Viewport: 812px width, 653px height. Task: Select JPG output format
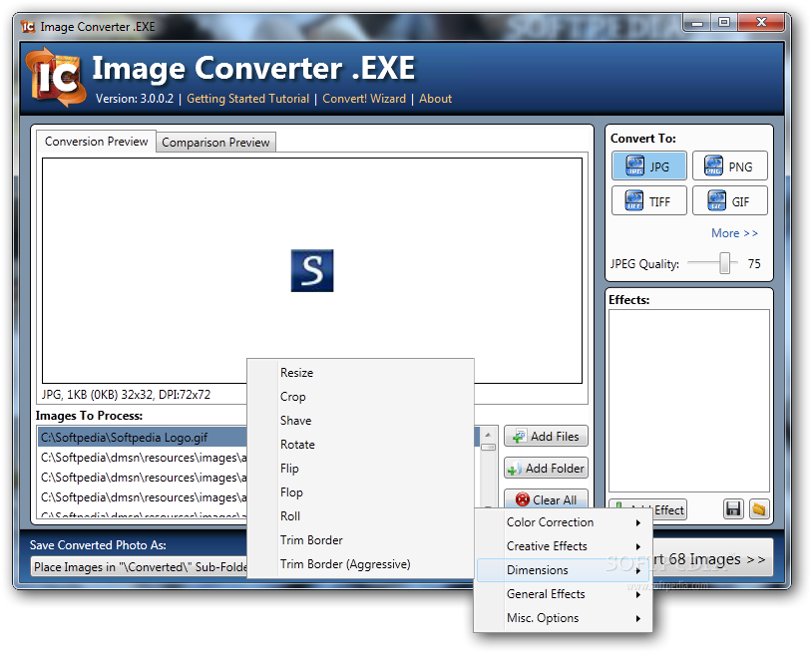pos(648,166)
